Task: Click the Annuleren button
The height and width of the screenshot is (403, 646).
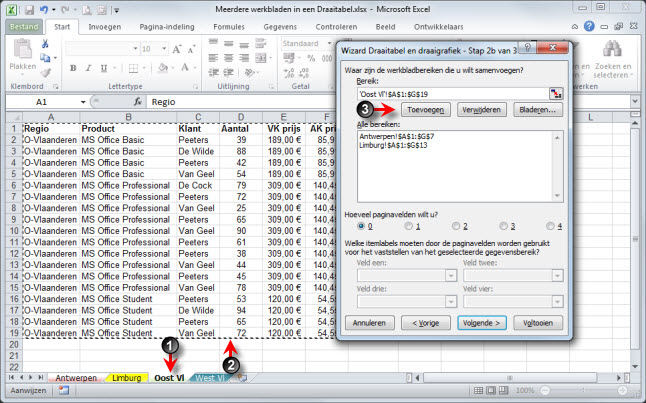Action: (370, 323)
